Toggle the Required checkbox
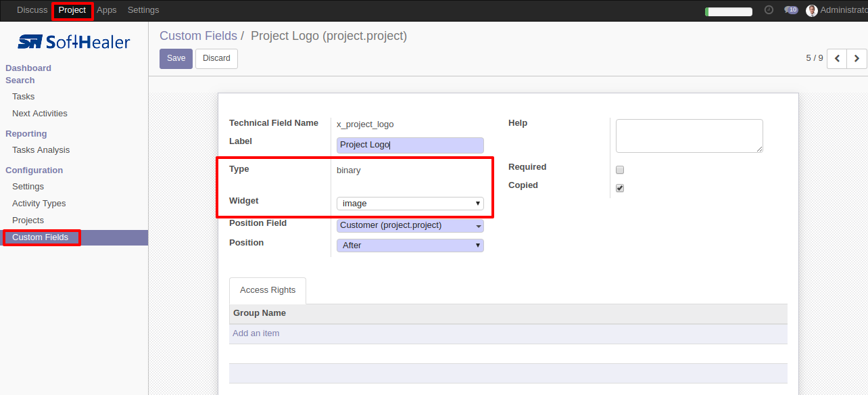The width and height of the screenshot is (868, 395). tap(620, 170)
